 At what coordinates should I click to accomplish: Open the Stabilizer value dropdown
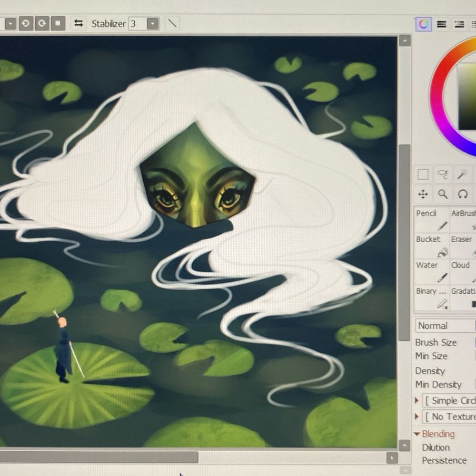[153, 24]
